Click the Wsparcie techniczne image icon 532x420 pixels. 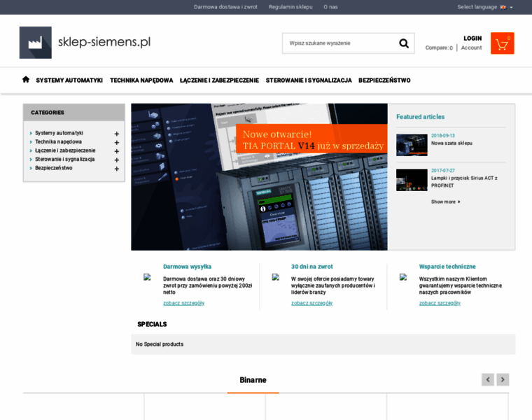tap(403, 277)
